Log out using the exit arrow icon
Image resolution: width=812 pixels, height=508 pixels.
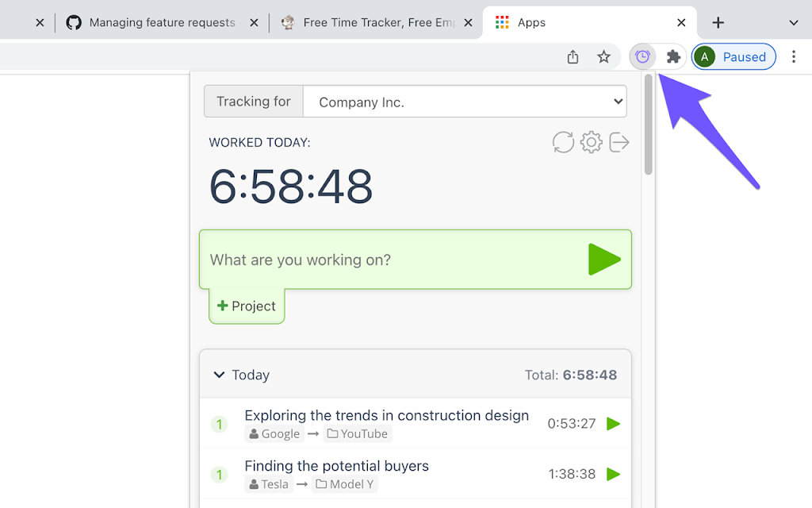click(619, 142)
